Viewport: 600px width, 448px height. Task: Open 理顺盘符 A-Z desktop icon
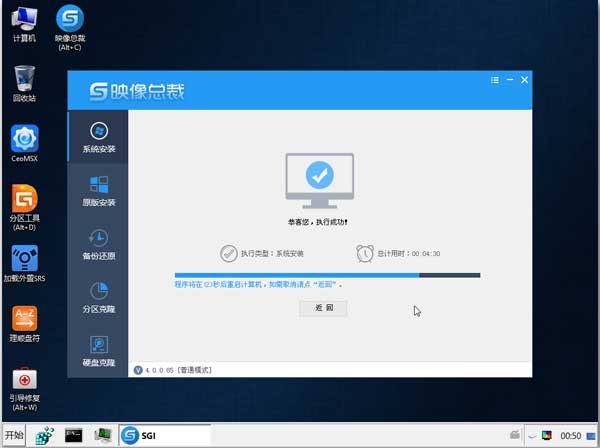click(24, 324)
